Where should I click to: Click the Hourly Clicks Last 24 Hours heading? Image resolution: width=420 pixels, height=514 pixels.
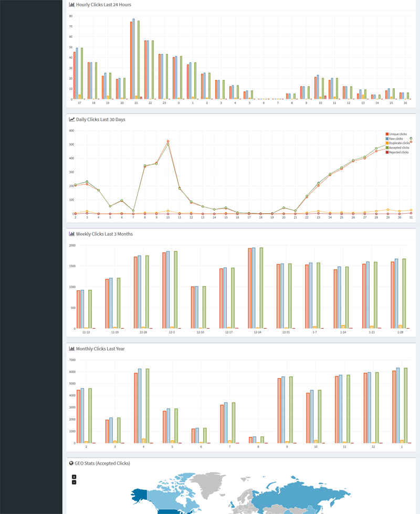(x=103, y=5)
